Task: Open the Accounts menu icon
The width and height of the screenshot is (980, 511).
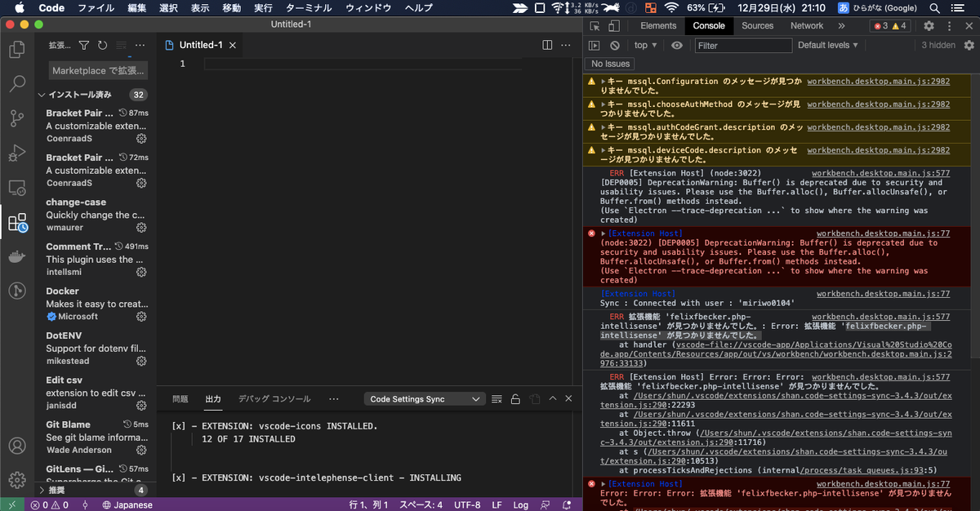Action: 16,447
